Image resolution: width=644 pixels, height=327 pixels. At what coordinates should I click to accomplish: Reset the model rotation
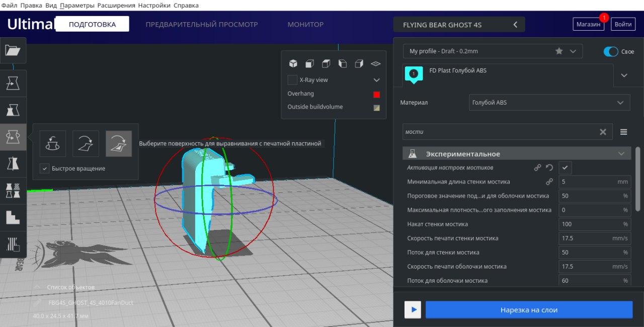[x=52, y=143]
